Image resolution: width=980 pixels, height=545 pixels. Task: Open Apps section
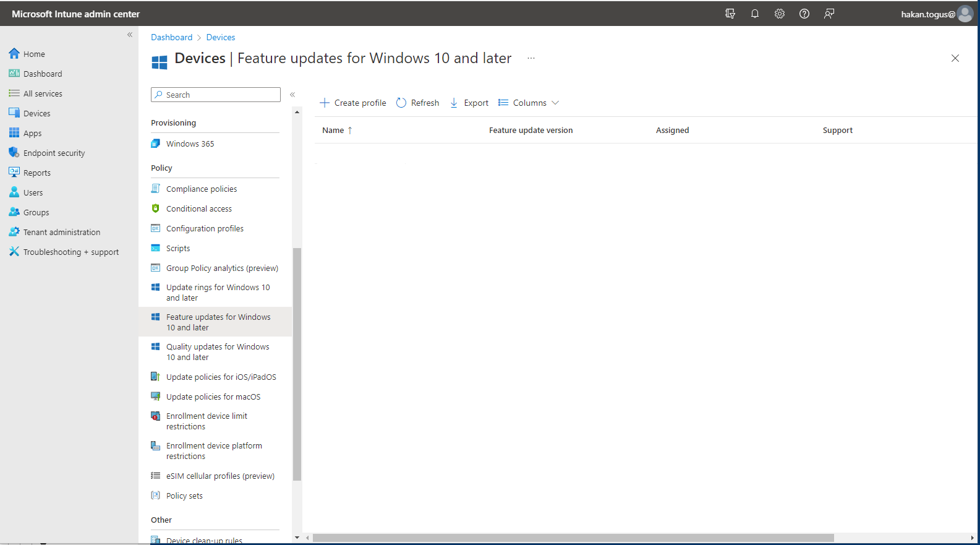pyautogui.click(x=32, y=133)
